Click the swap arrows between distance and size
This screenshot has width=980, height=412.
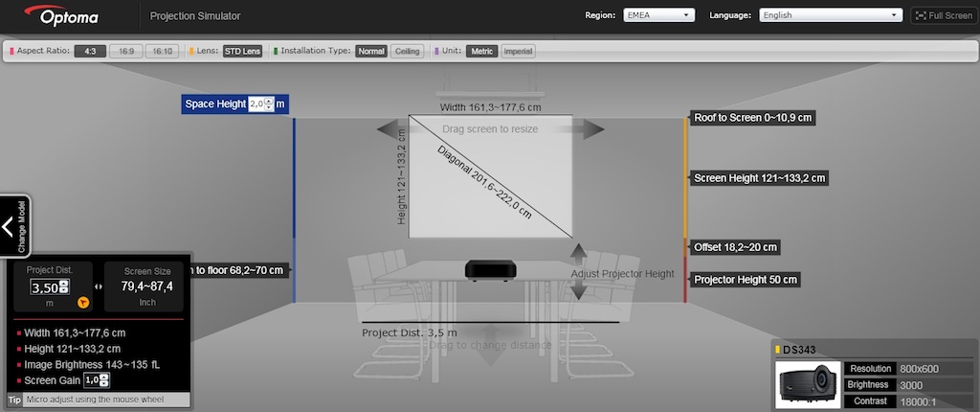click(x=100, y=286)
